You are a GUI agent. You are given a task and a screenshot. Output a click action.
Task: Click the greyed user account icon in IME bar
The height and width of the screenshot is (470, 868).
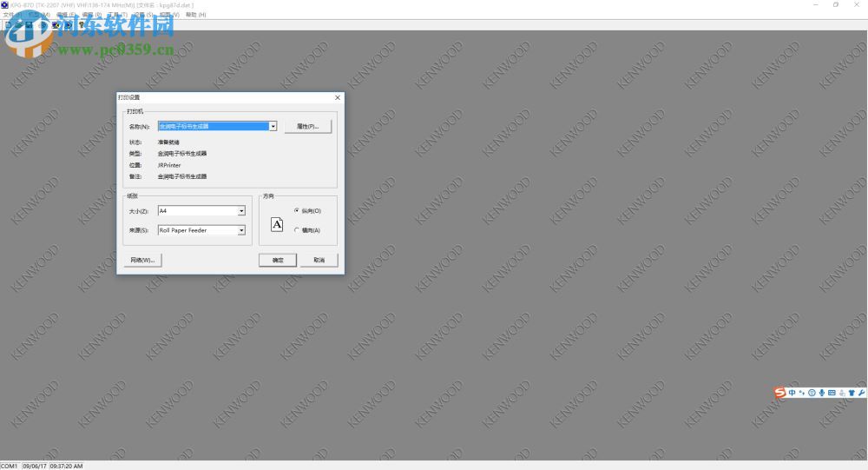click(842, 393)
